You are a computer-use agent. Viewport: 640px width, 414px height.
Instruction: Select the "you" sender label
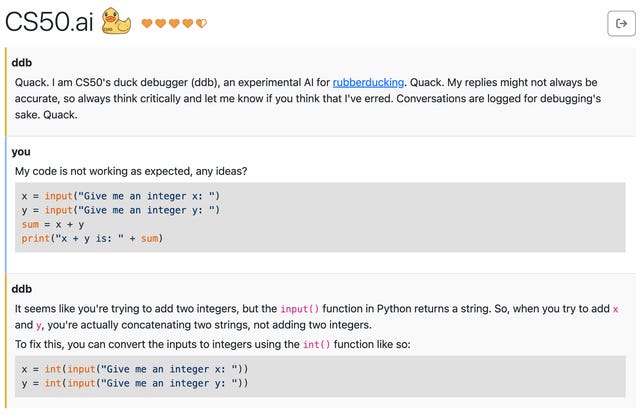click(x=21, y=152)
